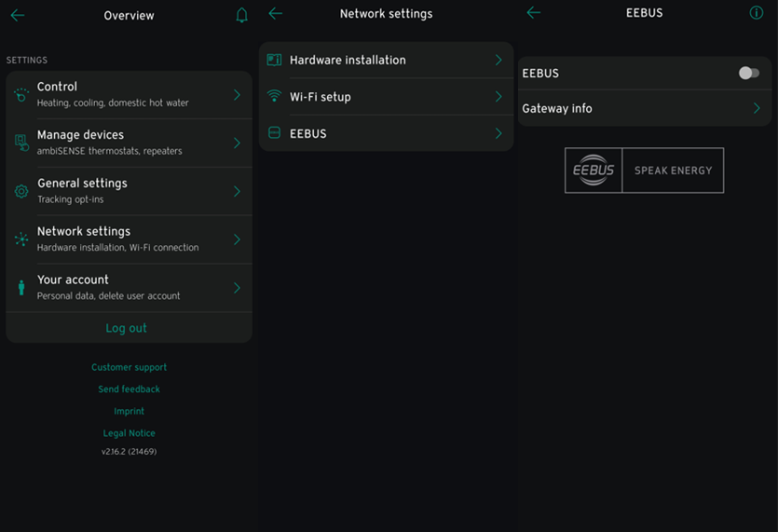Open the EEBUS info icon
Image resolution: width=778 pixels, height=532 pixels.
756,13
